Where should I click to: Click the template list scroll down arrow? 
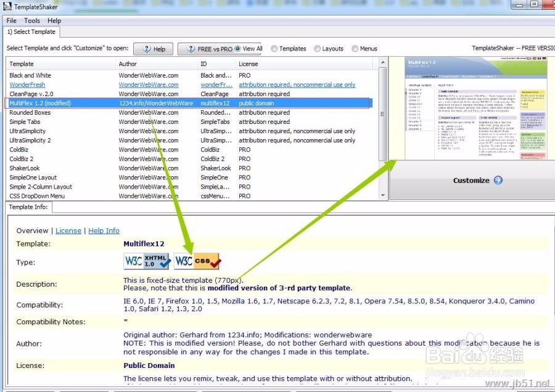(382, 195)
